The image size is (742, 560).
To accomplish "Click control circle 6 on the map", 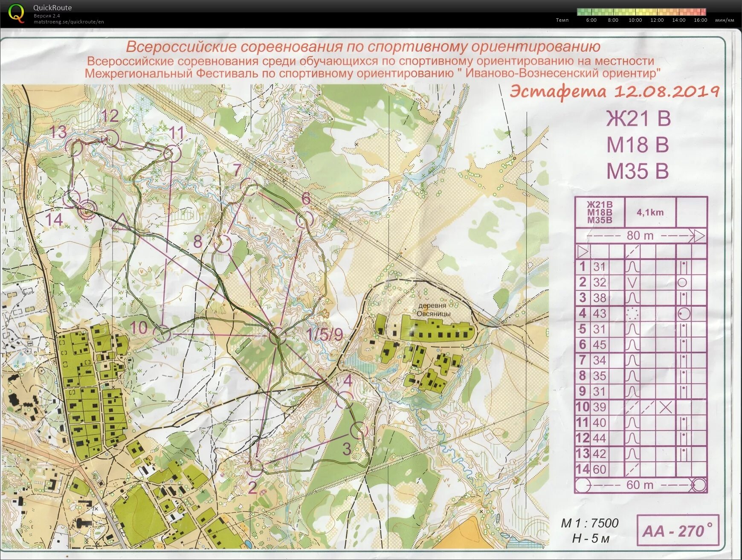I will (304, 220).
